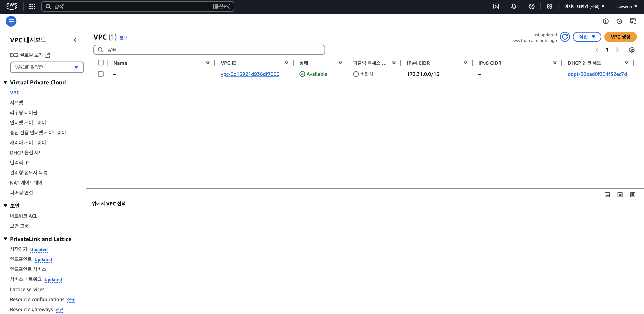Open the dopt-00bad0f204f32ec7d link
The height and width of the screenshot is (314, 644).
pos(597,74)
